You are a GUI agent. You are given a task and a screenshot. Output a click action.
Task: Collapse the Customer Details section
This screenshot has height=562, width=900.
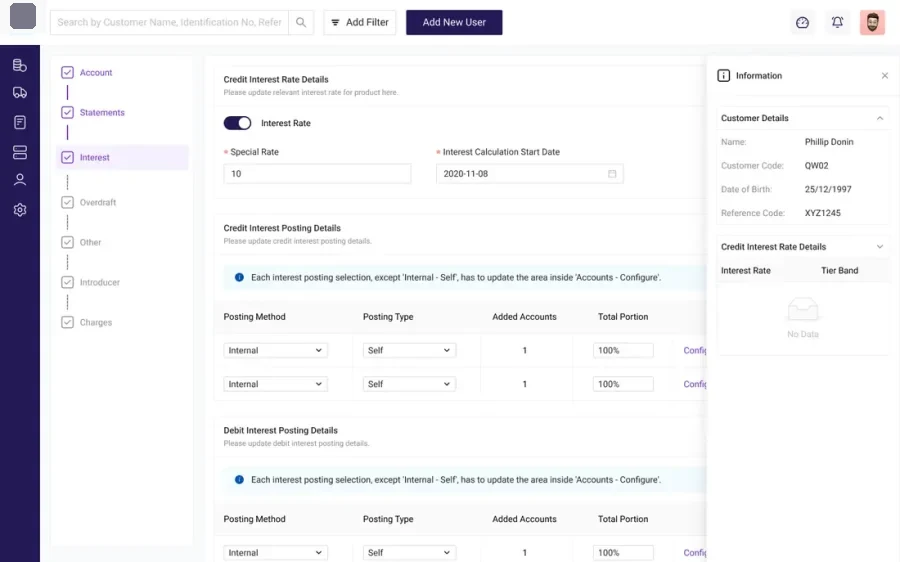879,118
